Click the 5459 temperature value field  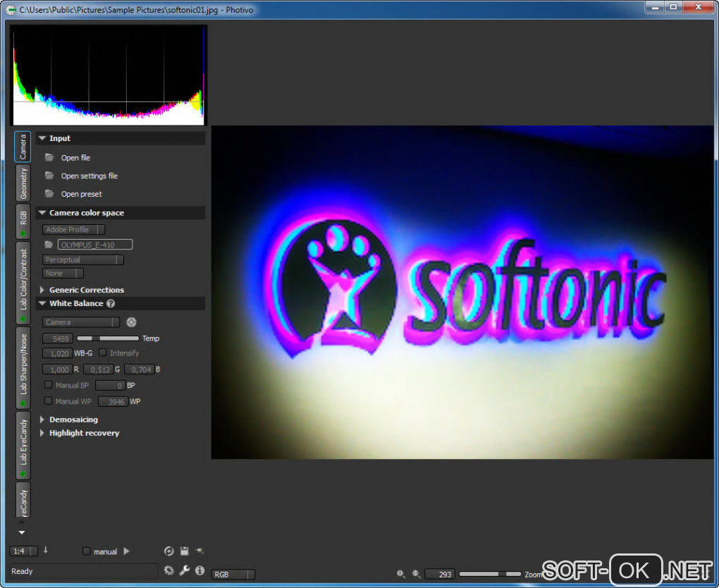[x=58, y=338]
